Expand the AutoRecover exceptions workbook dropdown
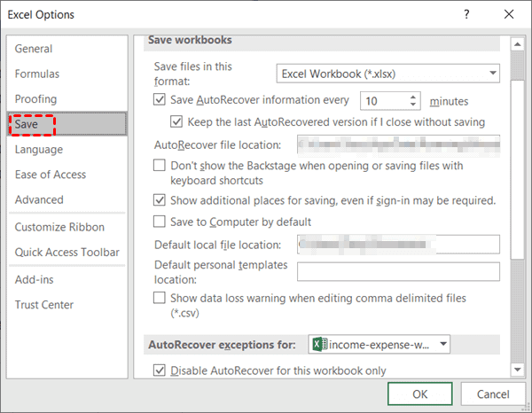Screen dimensions: 532x413 pyautogui.click(x=442, y=344)
